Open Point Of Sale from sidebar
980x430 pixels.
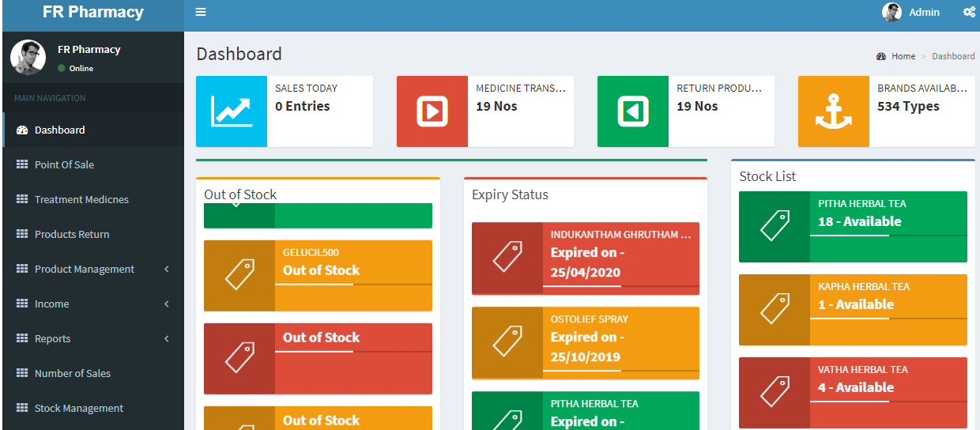click(64, 164)
